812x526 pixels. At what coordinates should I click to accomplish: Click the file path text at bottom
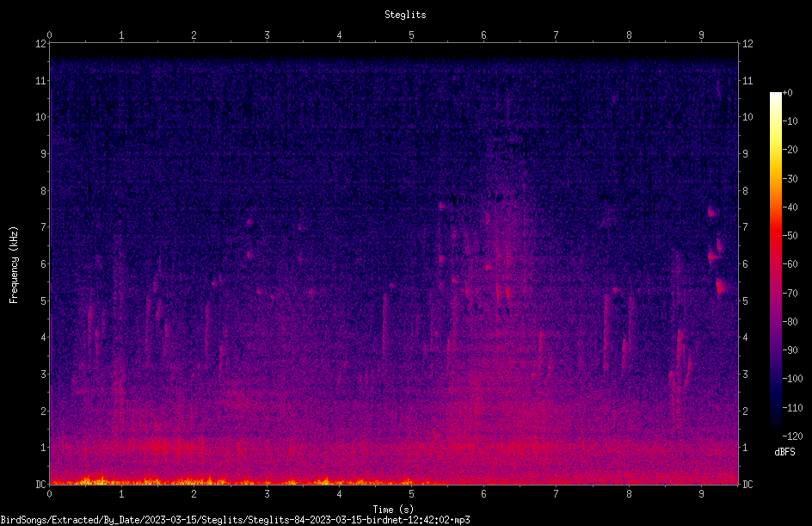(235, 520)
